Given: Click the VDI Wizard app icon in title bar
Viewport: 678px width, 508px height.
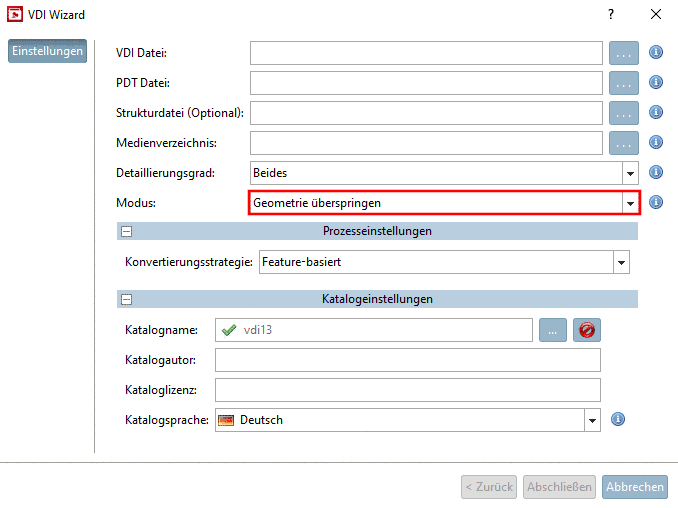Looking at the screenshot, I should (x=15, y=14).
